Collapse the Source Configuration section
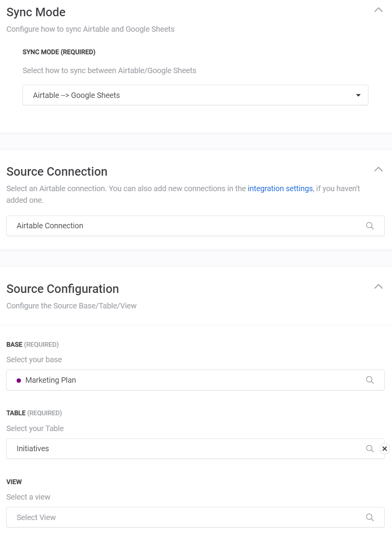 (378, 287)
